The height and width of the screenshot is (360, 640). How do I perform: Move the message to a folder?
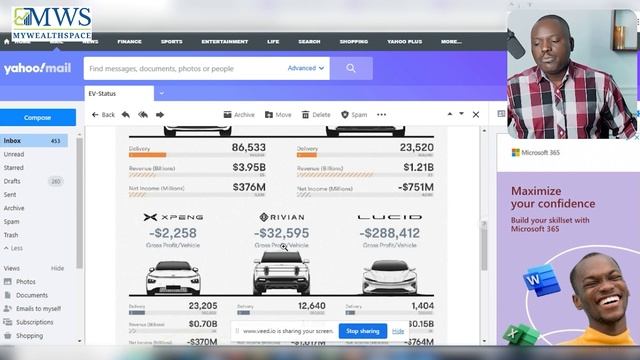278,115
